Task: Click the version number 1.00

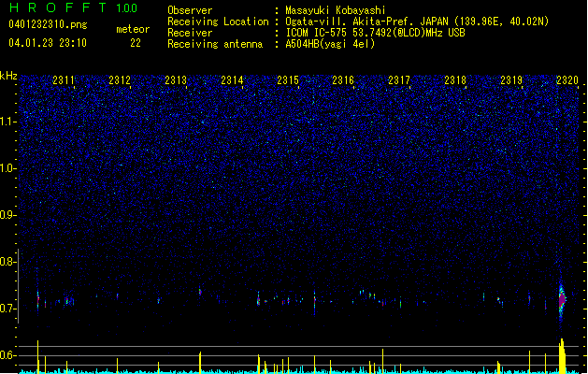Action: 126,7
